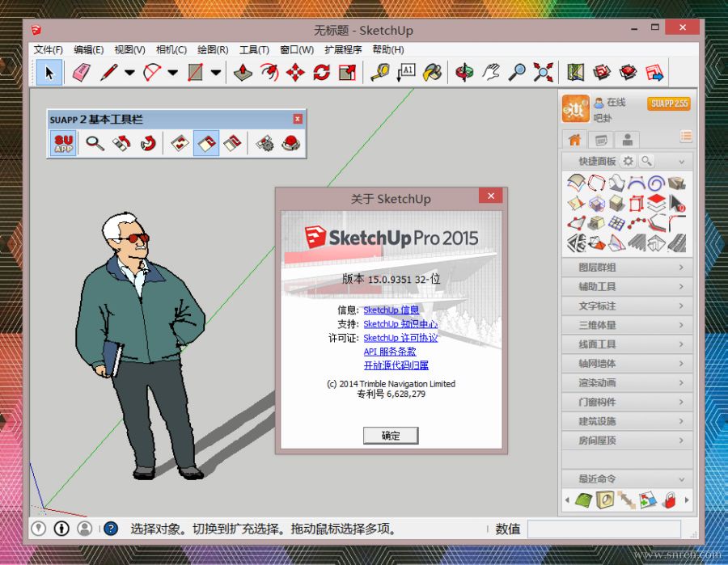This screenshot has height=565, width=728.
Task: Click the 数值 measurement input box
Action: point(604,529)
